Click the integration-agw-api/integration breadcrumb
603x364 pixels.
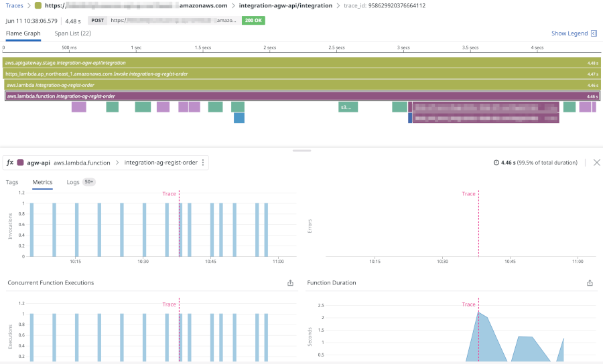click(x=285, y=6)
